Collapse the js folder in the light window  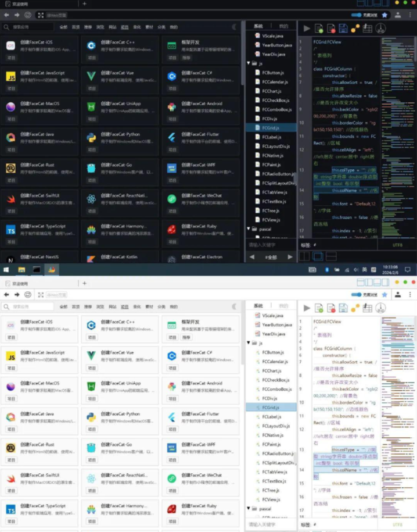click(249, 342)
